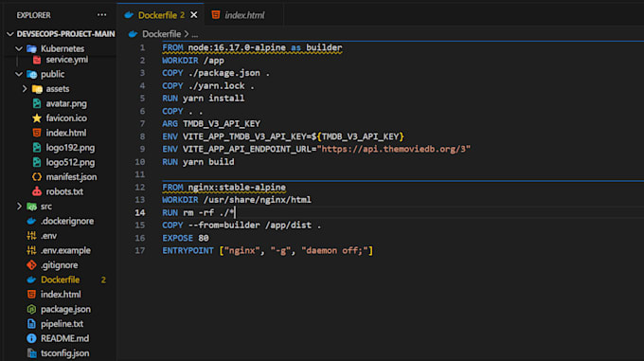The height and width of the screenshot is (361, 644).
Task: Click the assets folder icon
Action: coord(37,89)
